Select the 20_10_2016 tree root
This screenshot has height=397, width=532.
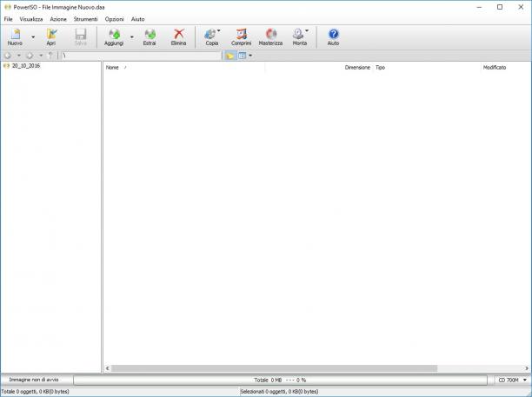26,66
